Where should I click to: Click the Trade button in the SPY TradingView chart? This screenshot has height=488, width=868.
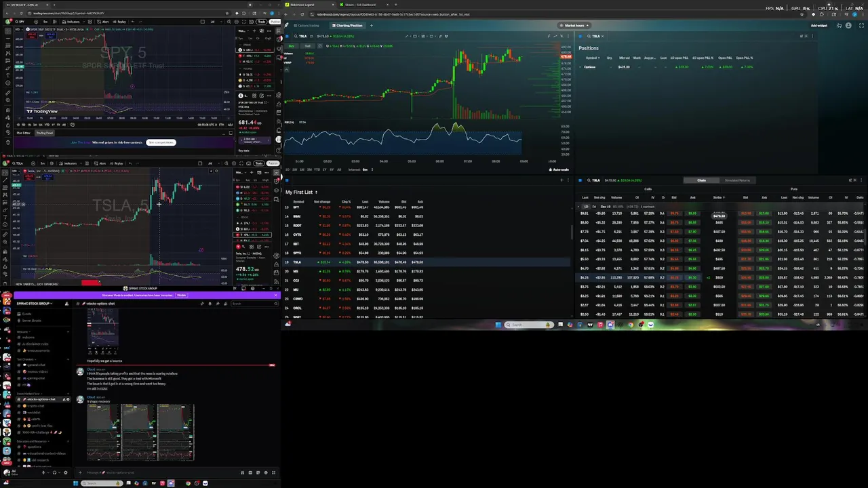(x=261, y=22)
